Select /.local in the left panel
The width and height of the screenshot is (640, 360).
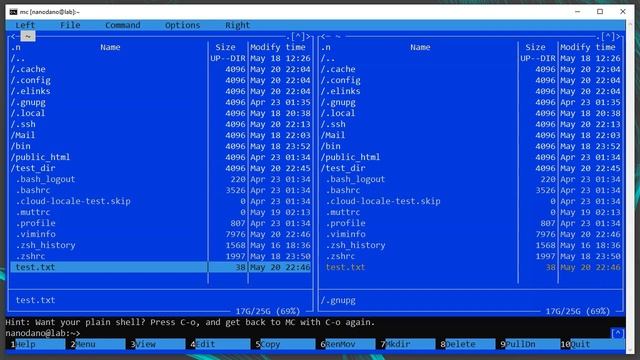[x=160, y=113]
